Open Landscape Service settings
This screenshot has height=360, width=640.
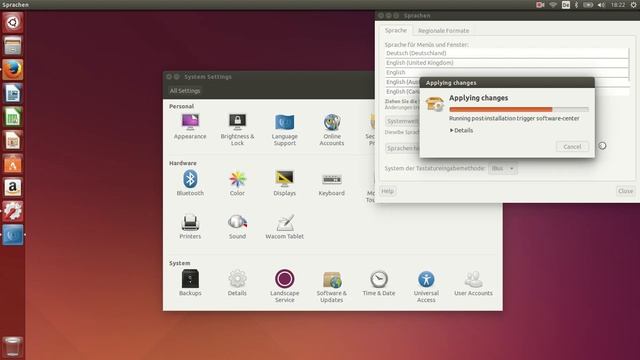point(284,286)
